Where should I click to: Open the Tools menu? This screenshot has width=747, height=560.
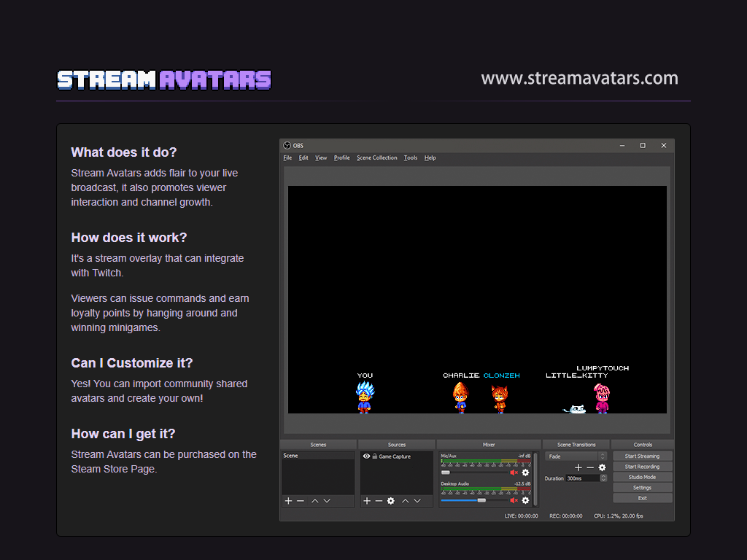pyautogui.click(x=411, y=157)
